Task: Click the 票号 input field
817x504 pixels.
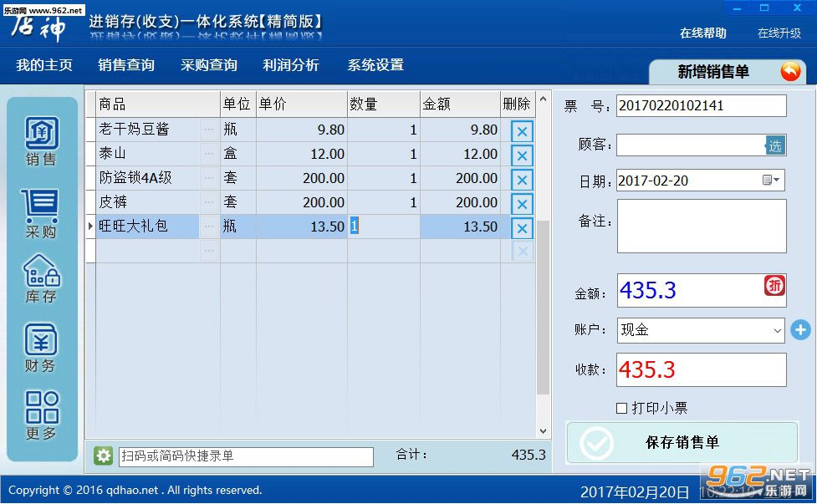Action: click(702, 105)
